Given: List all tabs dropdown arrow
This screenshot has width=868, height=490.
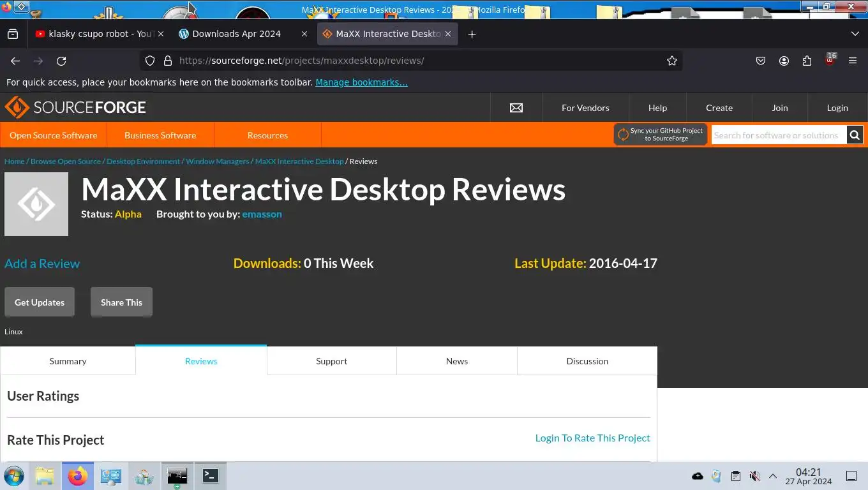Looking at the screenshot, I should [855, 34].
